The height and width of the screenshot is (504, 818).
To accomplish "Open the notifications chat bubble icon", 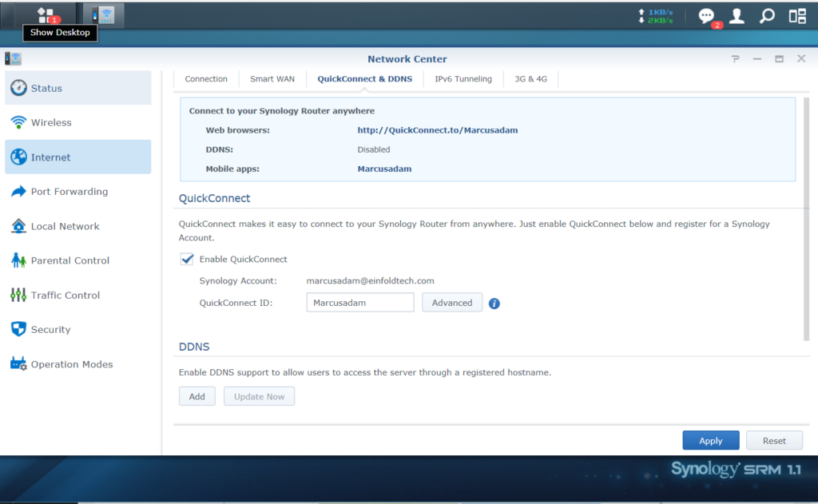I will [708, 18].
